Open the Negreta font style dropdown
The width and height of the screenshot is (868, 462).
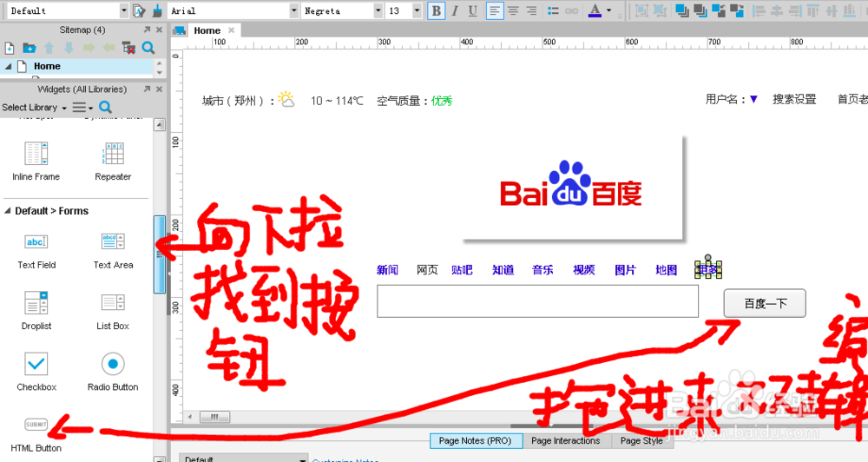(378, 10)
